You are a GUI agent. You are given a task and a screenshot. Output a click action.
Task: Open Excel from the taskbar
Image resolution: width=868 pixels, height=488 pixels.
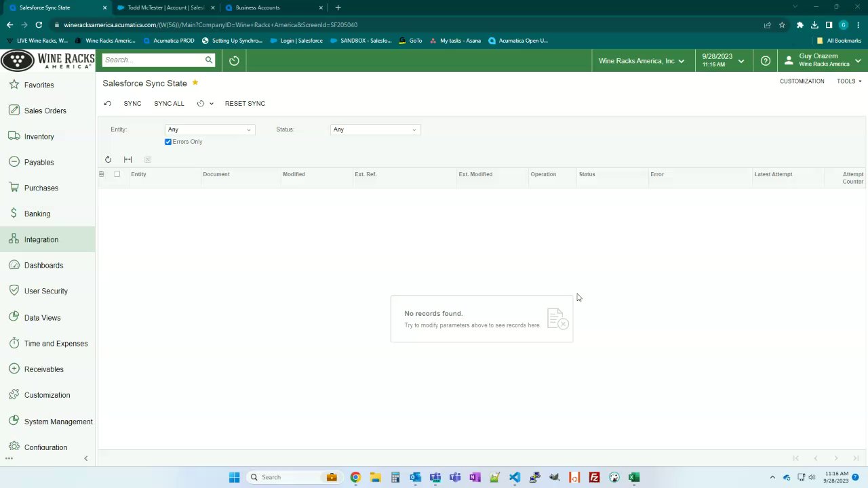633,477
